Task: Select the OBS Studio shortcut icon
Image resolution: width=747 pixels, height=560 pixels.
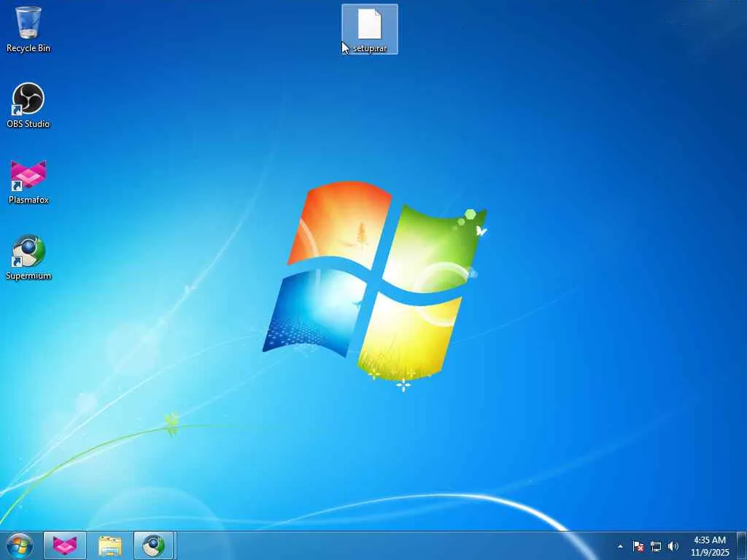Action: tap(28, 105)
